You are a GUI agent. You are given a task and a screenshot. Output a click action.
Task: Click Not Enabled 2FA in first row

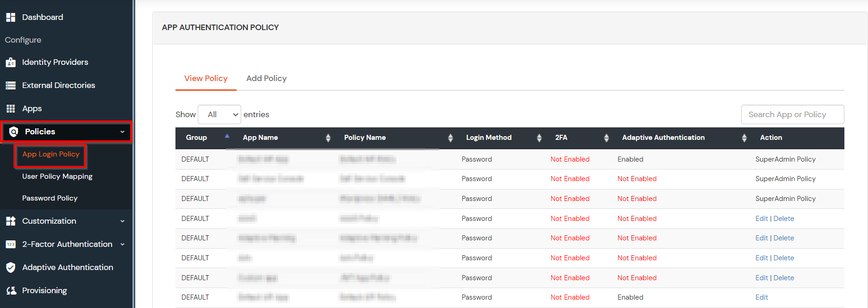click(570, 159)
